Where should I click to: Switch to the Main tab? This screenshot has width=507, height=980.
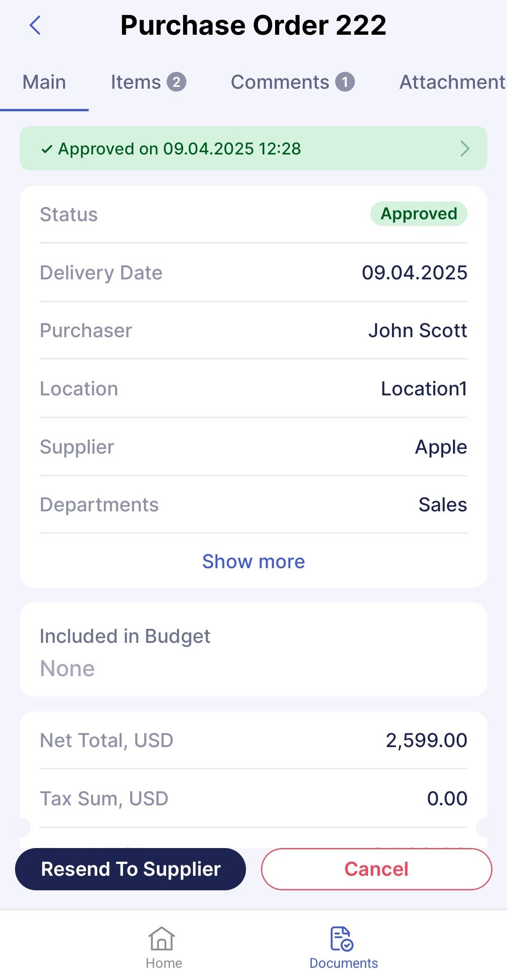44,82
